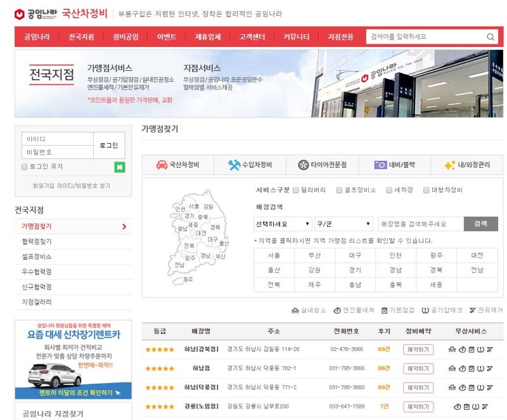Click star rating of 하남[덕풍점] row

point(160,388)
